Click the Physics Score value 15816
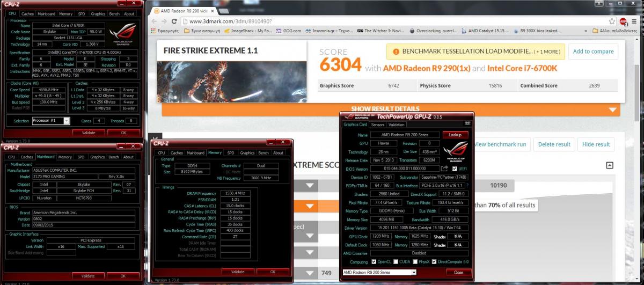This screenshot has height=285, width=644. [495, 85]
